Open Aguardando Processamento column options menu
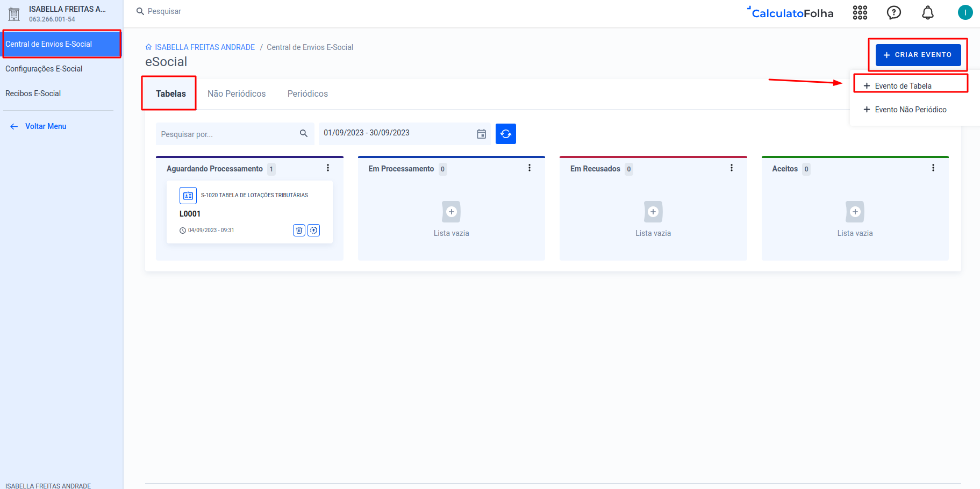 [x=328, y=168]
